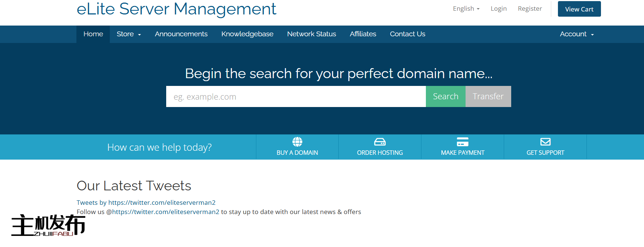This screenshot has height=247, width=644.
Task: Open the Store dropdown menu
Action: [128, 34]
